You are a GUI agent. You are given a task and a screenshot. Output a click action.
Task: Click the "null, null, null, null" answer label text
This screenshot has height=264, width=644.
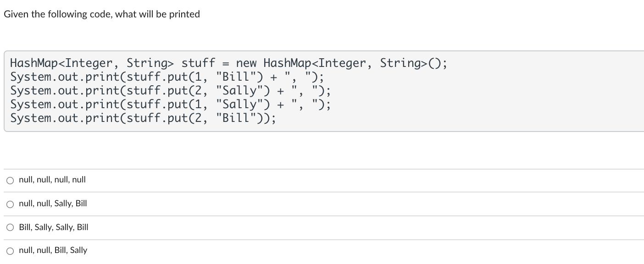[52, 180]
